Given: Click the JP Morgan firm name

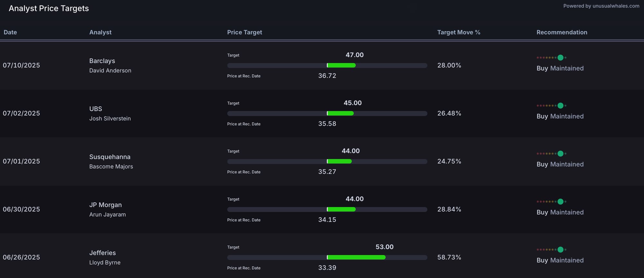Looking at the screenshot, I should pyautogui.click(x=106, y=205).
